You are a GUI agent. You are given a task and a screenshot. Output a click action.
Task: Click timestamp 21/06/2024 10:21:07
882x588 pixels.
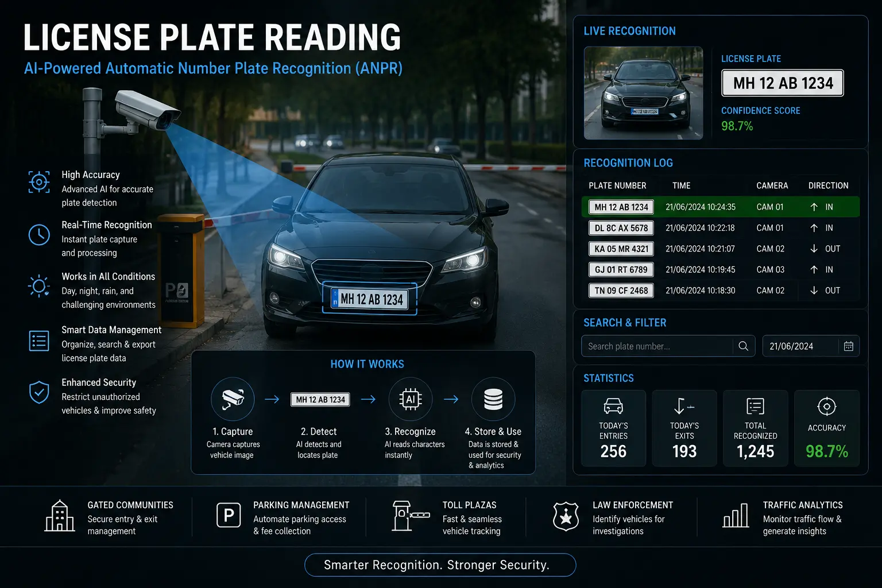(x=701, y=249)
